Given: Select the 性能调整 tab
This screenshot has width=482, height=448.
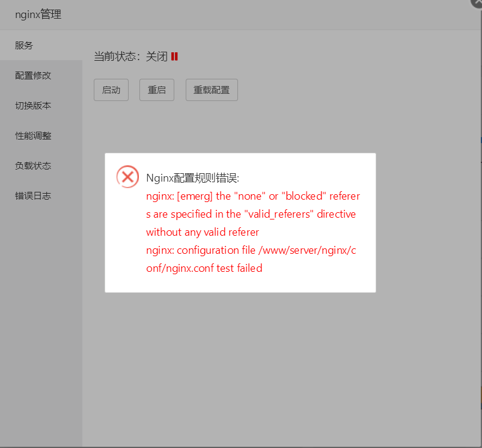Looking at the screenshot, I should tap(41, 135).
